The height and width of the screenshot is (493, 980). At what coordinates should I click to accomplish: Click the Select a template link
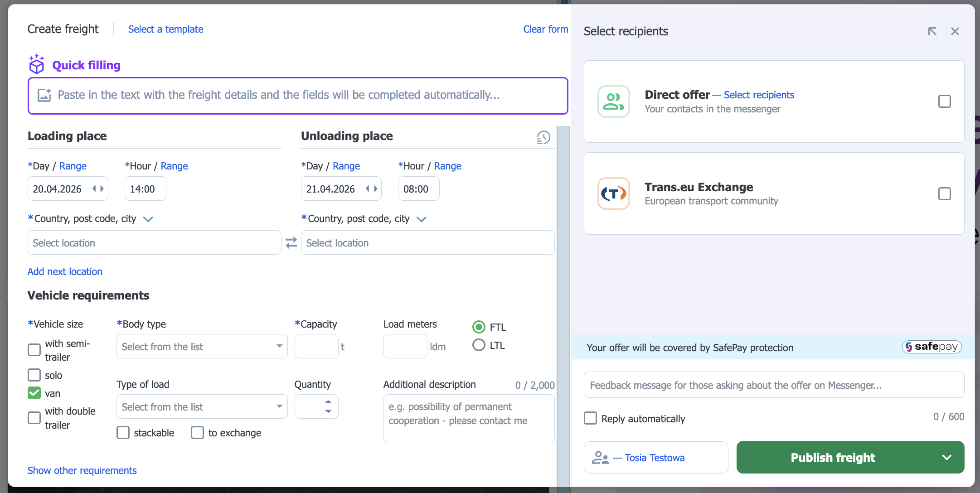pyautogui.click(x=165, y=29)
